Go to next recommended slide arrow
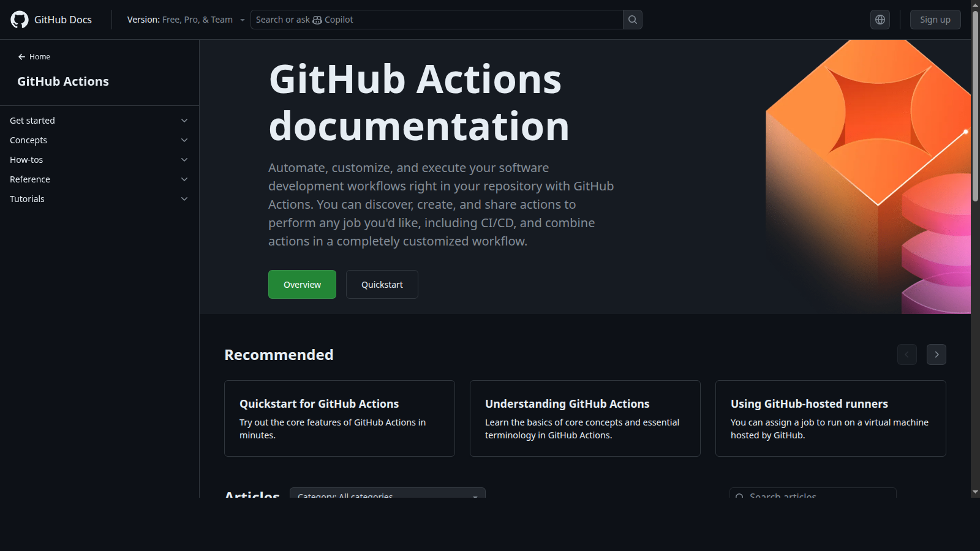 tap(937, 354)
